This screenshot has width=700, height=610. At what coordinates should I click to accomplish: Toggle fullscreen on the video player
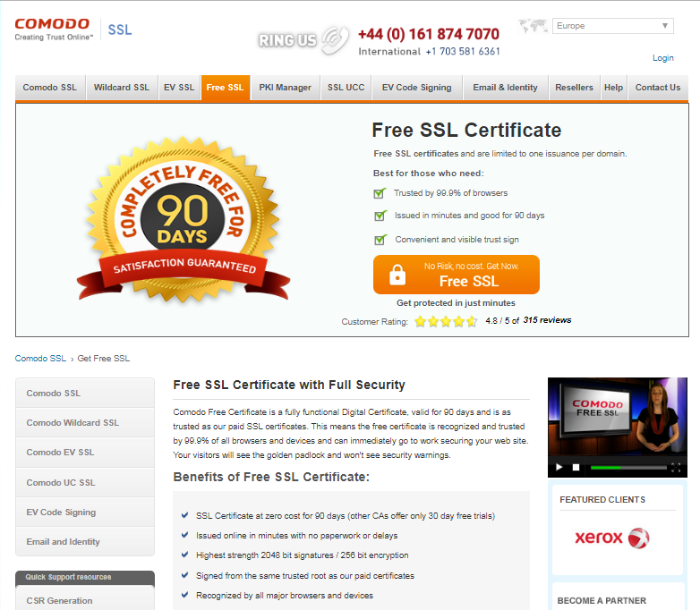pyautogui.click(x=676, y=467)
